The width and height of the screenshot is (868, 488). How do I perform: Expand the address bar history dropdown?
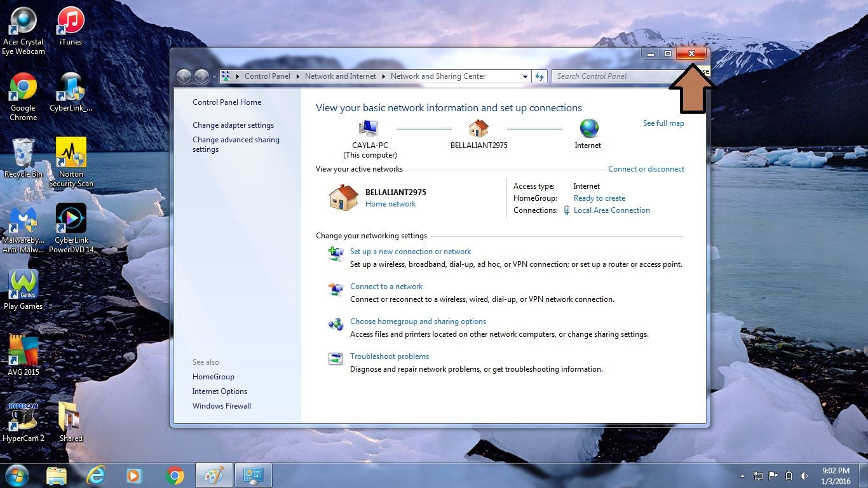click(525, 76)
